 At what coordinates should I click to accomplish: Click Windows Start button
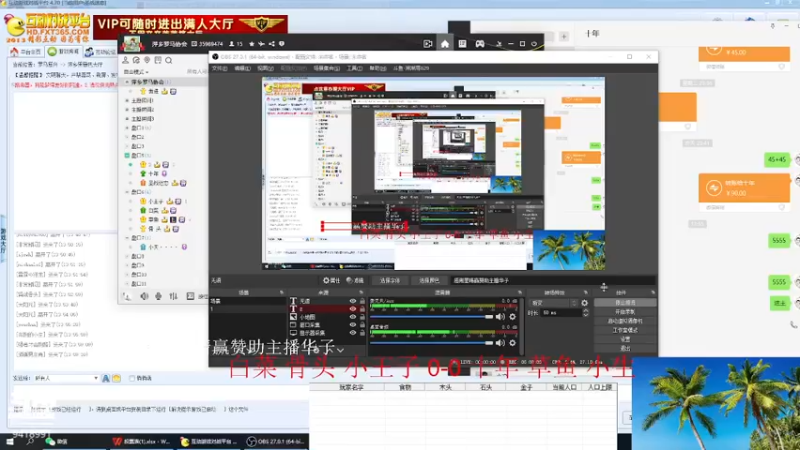(x=10, y=441)
